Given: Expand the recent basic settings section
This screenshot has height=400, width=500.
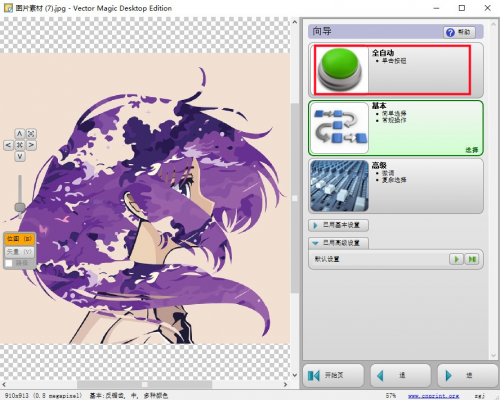Looking at the screenshot, I should click(338, 225).
